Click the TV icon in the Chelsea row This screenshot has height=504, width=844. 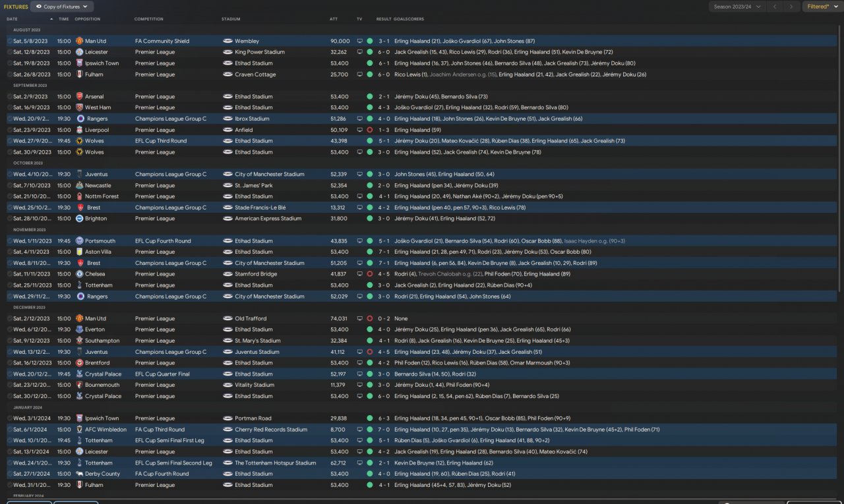tap(359, 274)
